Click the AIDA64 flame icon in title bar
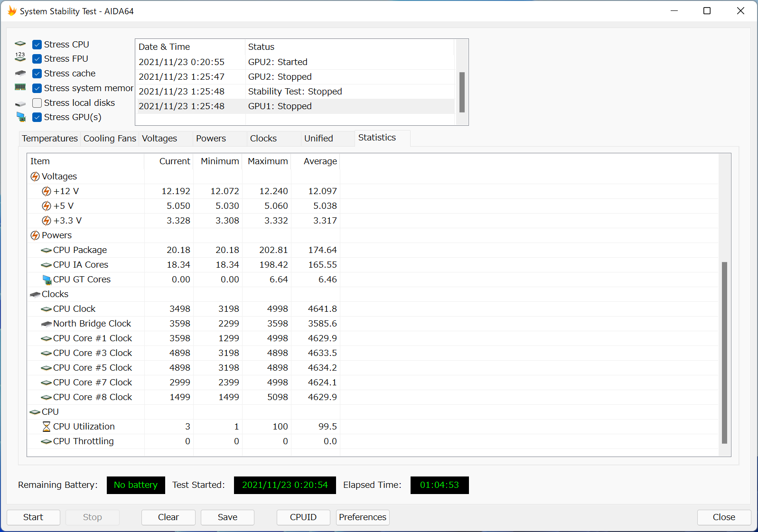This screenshot has height=532, width=758. [x=12, y=11]
